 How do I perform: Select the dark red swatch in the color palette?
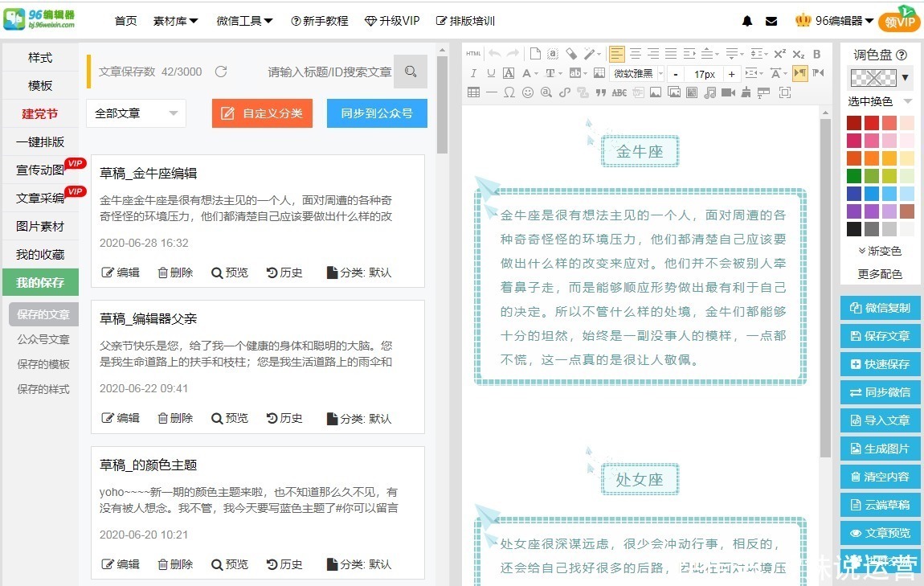(854, 123)
